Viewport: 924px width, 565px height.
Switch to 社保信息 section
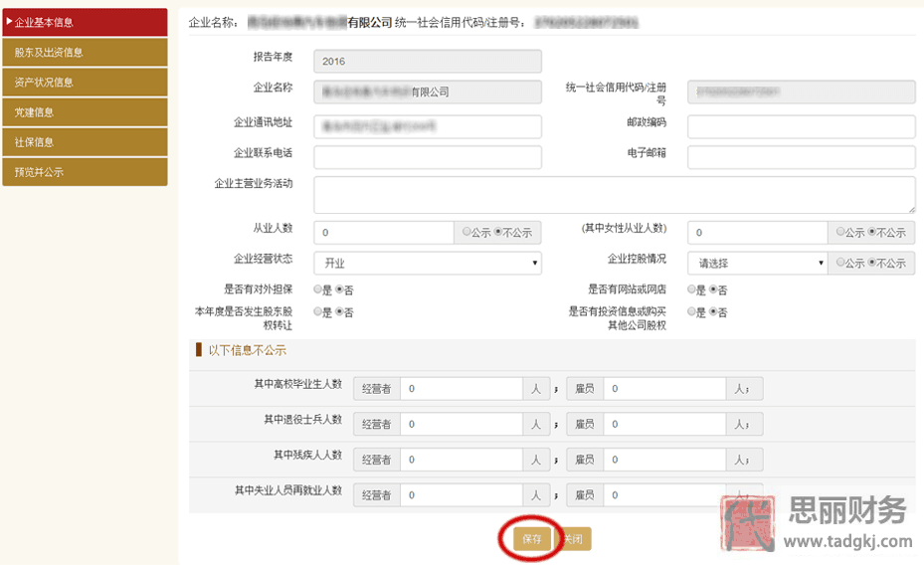85,142
